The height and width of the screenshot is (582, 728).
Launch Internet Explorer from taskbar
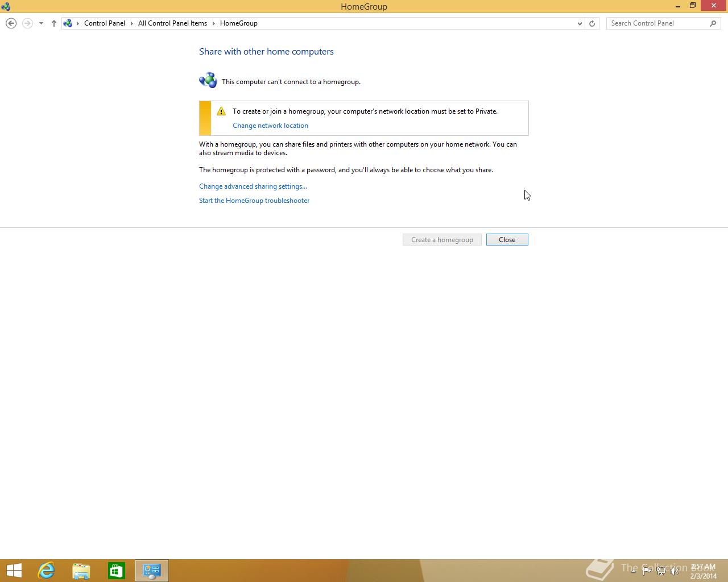[46, 571]
